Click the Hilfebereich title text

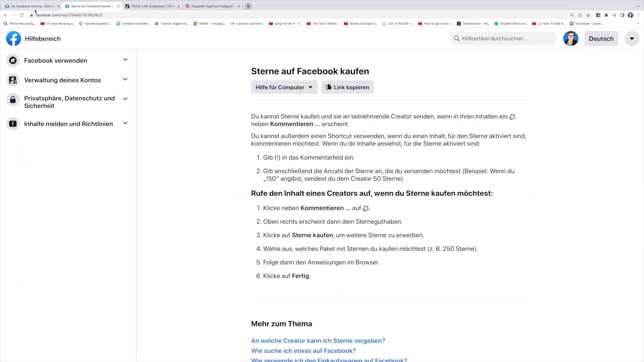(x=43, y=39)
